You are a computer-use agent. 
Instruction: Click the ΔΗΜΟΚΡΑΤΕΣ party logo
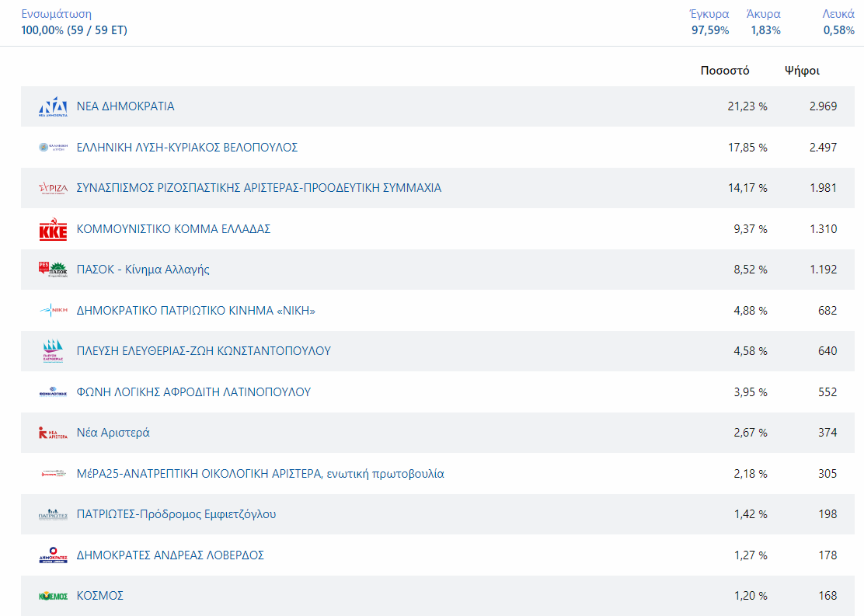(x=53, y=555)
